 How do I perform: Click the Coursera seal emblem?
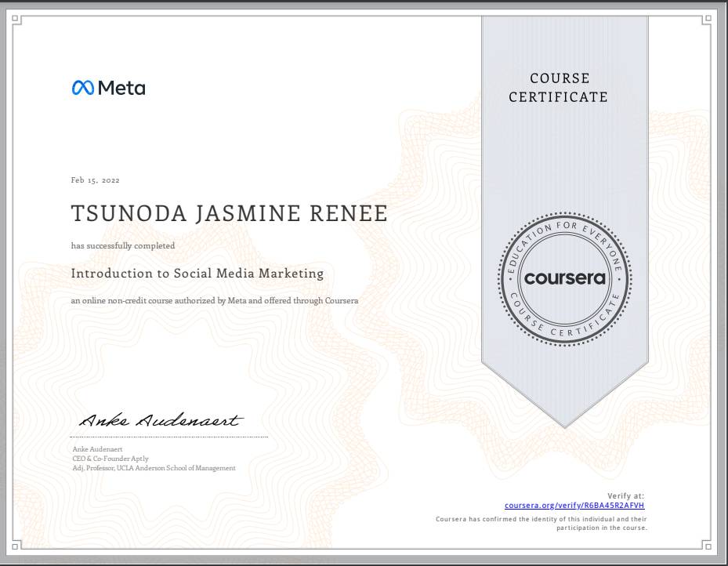pyautogui.click(x=564, y=279)
